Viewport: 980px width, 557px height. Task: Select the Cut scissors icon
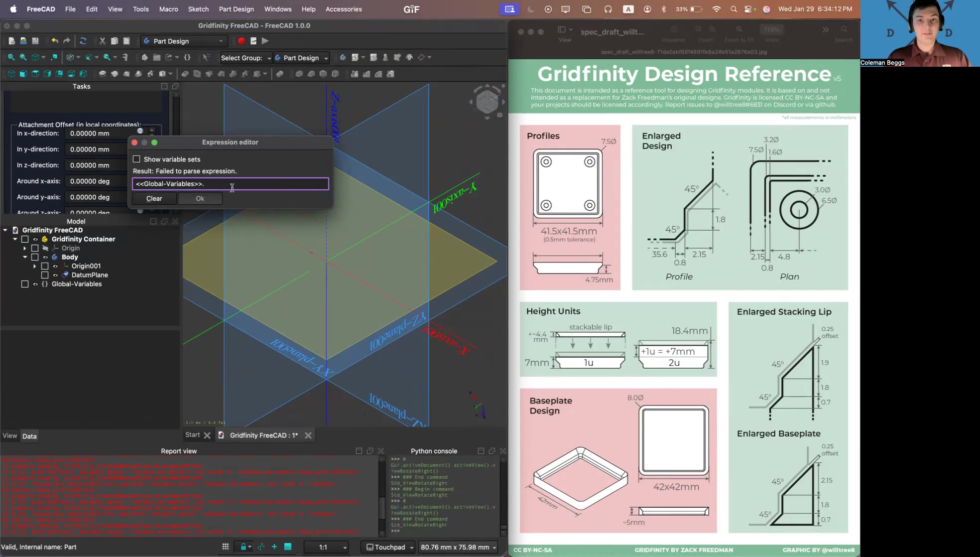point(103,40)
